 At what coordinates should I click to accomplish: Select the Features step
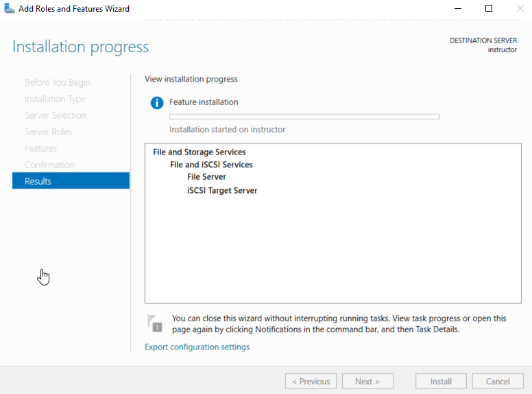pyautogui.click(x=40, y=148)
